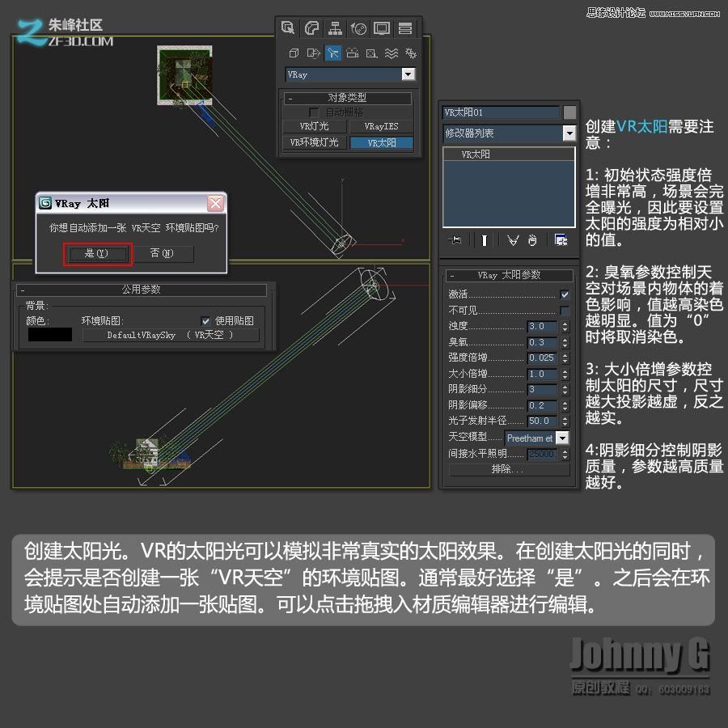Viewport: 728px width, 728px height.
Task: Click the 间接水平照明 value field 25000
Action: click(x=542, y=454)
